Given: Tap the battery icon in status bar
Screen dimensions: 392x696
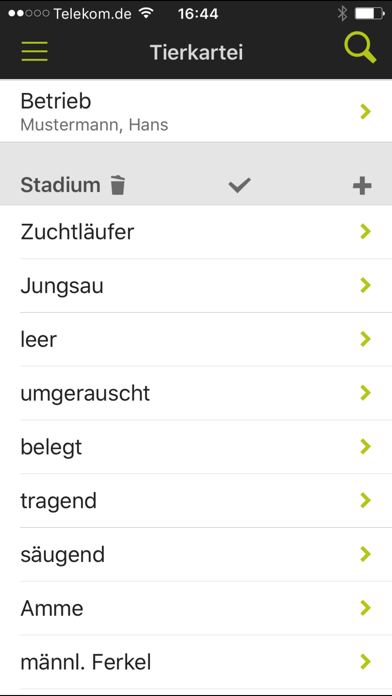Looking at the screenshot, I should (369, 13).
